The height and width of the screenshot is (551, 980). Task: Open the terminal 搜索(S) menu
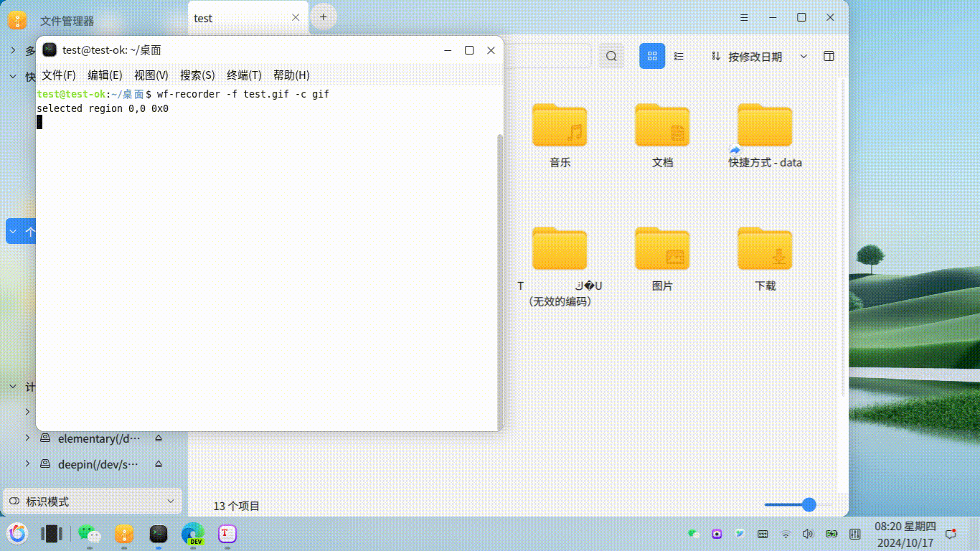(197, 75)
